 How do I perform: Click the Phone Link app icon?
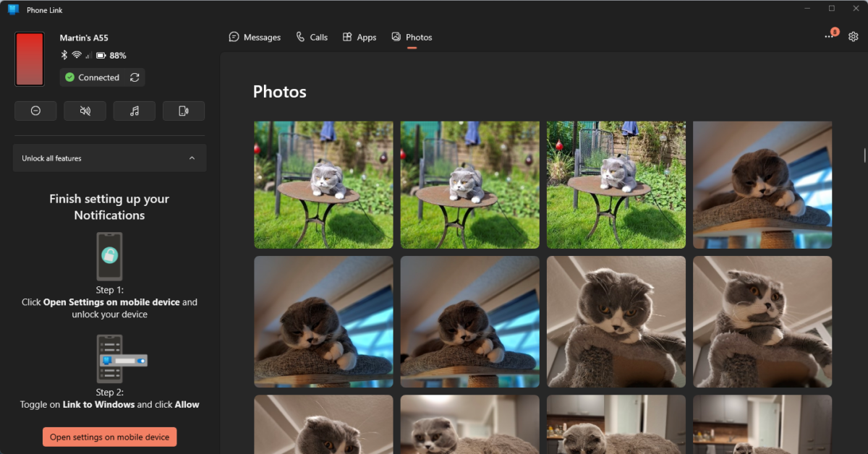(x=13, y=9)
